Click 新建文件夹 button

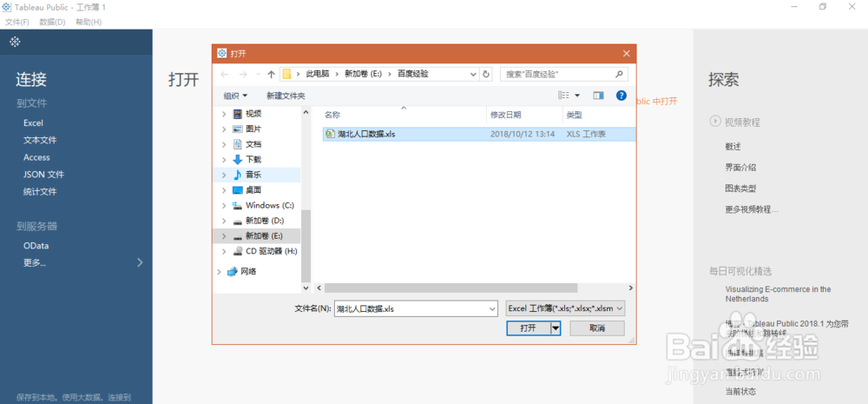[x=286, y=96]
